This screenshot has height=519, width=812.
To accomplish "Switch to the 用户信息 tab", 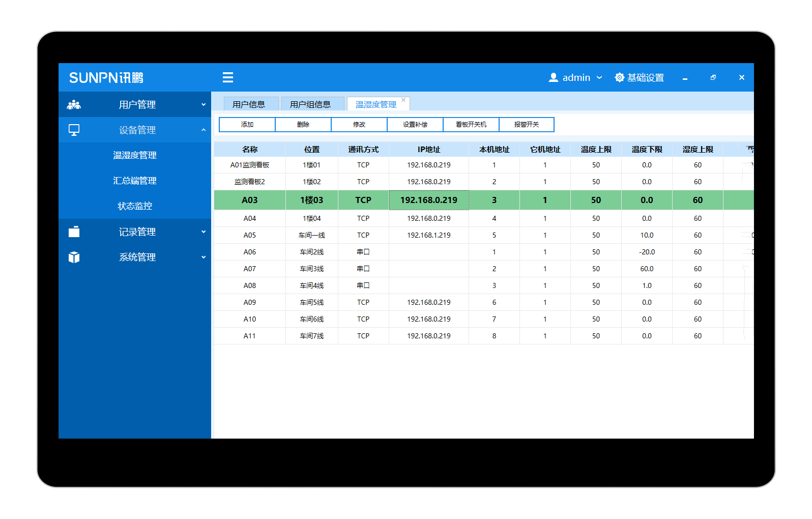I will [251, 104].
